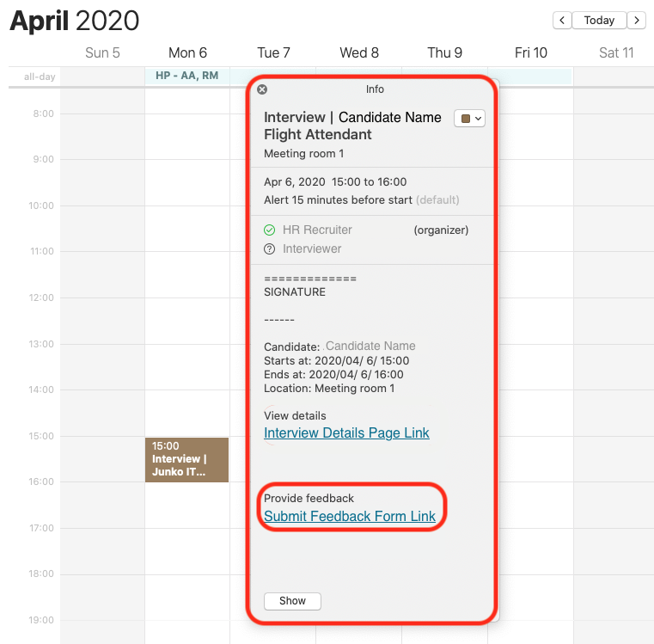Screen dimensions: 654x644
Task: Select the 15:00 Interview event block
Action: tap(186, 459)
